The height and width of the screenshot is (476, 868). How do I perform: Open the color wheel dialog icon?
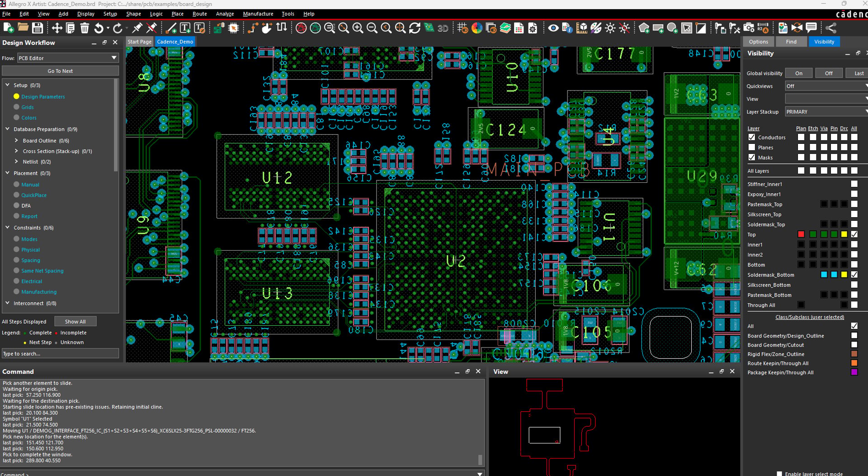[477, 28]
